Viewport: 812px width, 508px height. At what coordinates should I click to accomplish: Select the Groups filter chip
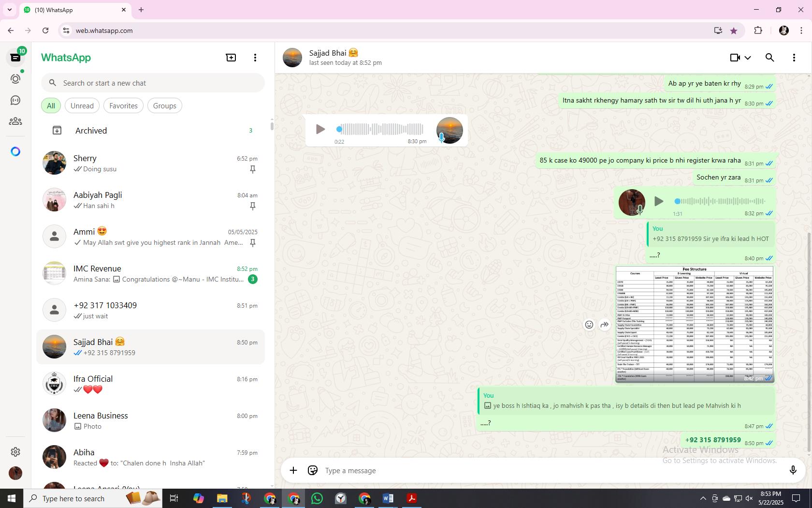point(164,105)
